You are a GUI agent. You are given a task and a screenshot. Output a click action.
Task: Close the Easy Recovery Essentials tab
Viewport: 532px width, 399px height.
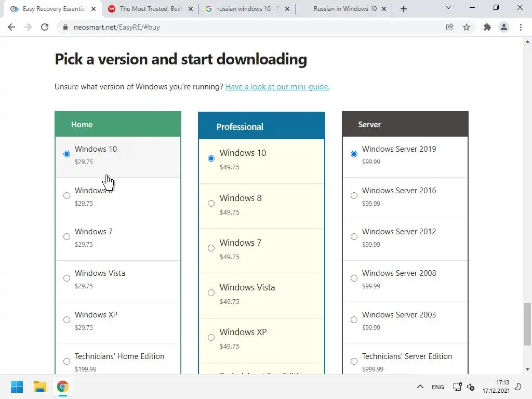pyautogui.click(x=94, y=9)
